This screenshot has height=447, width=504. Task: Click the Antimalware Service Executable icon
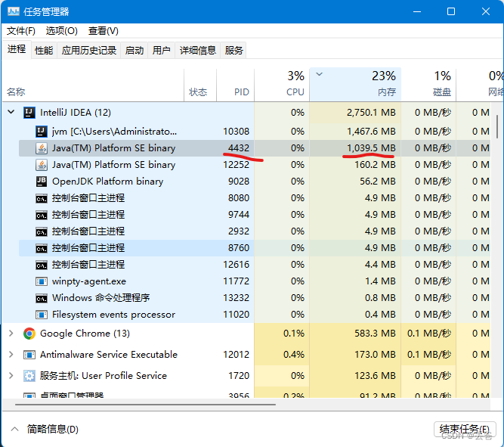[29, 355]
